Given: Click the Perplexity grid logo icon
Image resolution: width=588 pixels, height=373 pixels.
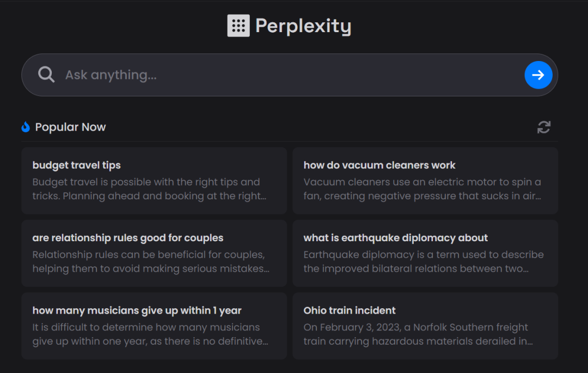Looking at the screenshot, I should 238,26.
